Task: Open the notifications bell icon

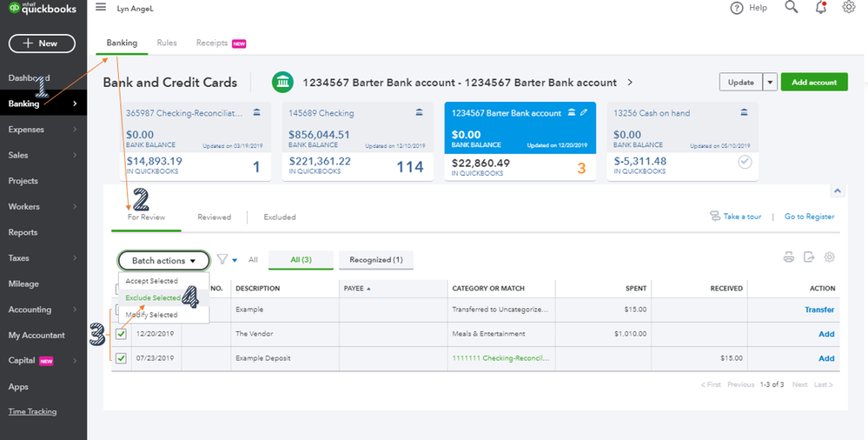Action: click(x=821, y=7)
